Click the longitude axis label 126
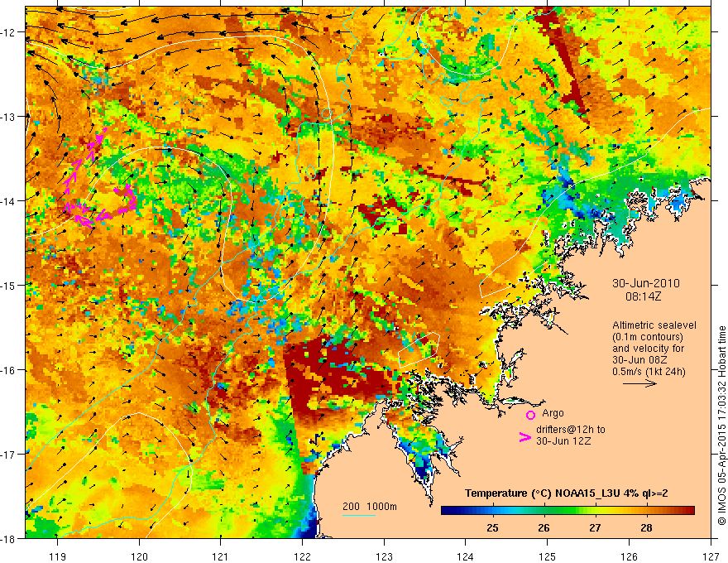Screen dimensions: 728x563 (629, 556)
